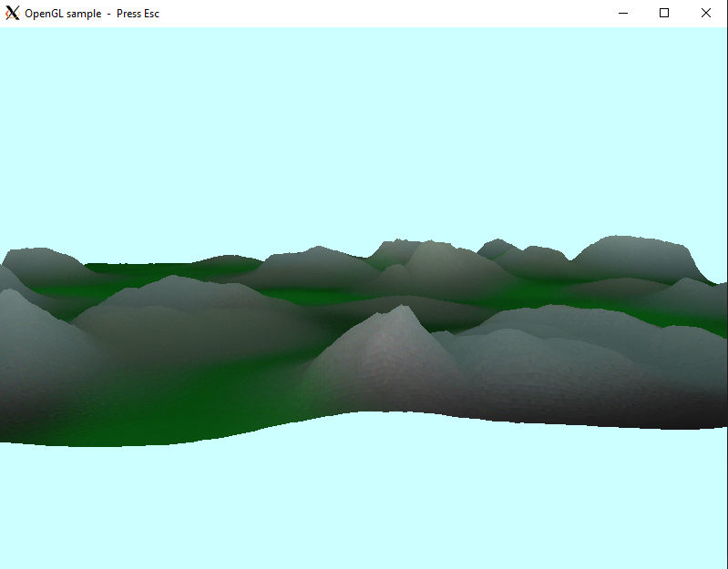Viewport: 728px width, 569px height.
Task: Minimize the OpenGL sample window
Action: point(623,13)
